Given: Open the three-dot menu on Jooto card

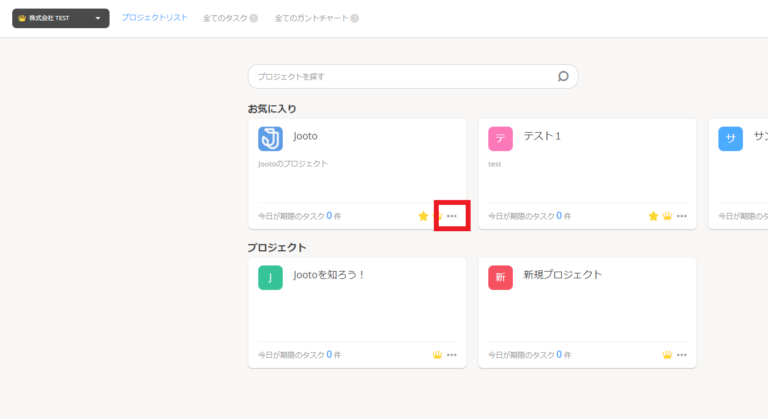Looking at the screenshot, I should tap(452, 215).
